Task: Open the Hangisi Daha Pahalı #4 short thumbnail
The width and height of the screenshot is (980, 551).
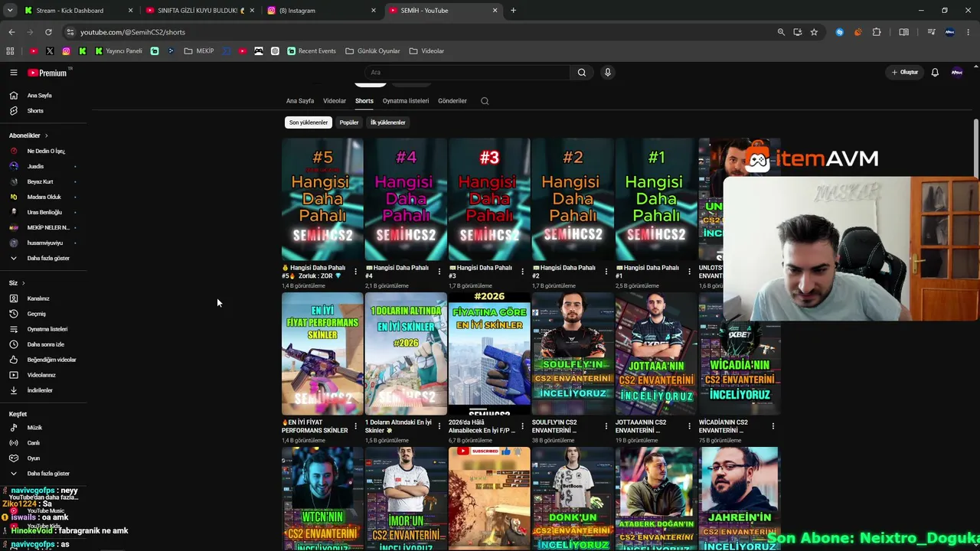Action: click(406, 200)
